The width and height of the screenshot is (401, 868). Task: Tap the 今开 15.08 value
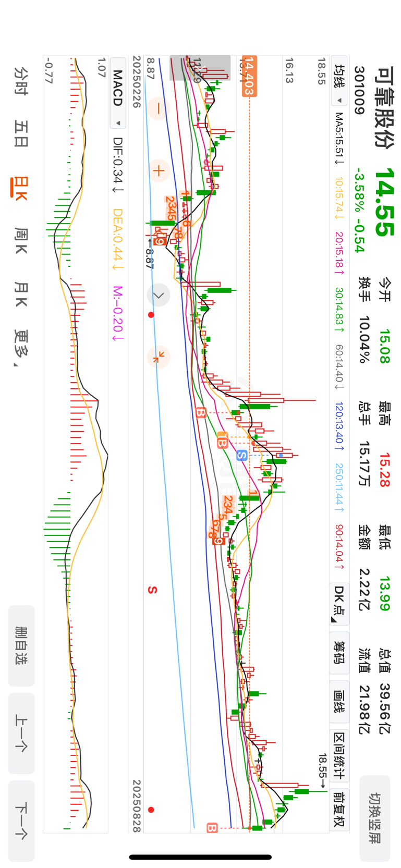click(385, 346)
